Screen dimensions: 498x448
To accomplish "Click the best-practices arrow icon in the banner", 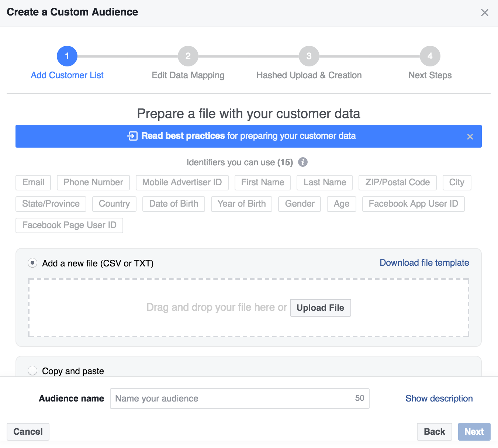I will coord(132,136).
